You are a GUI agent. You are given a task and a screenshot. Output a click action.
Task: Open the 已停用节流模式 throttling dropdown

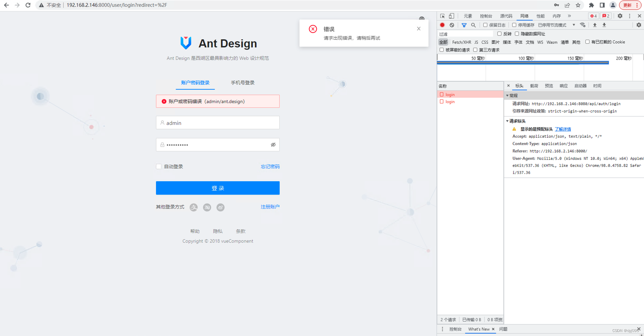click(557, 25)
